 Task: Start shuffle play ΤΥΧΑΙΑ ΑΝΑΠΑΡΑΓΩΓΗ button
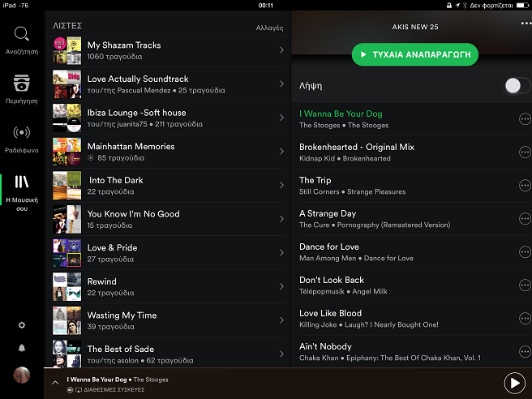(x=415, y=54)
